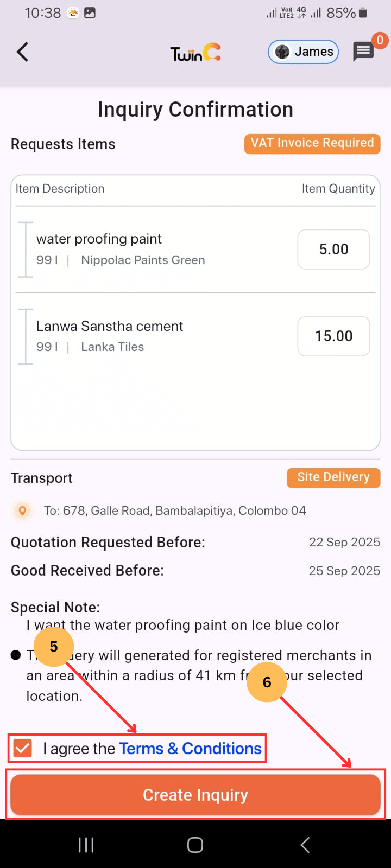Tap the orange location pin icon
Image resolution: width=391 pixels, height=868 pixels.
click(x=22, y=510)
